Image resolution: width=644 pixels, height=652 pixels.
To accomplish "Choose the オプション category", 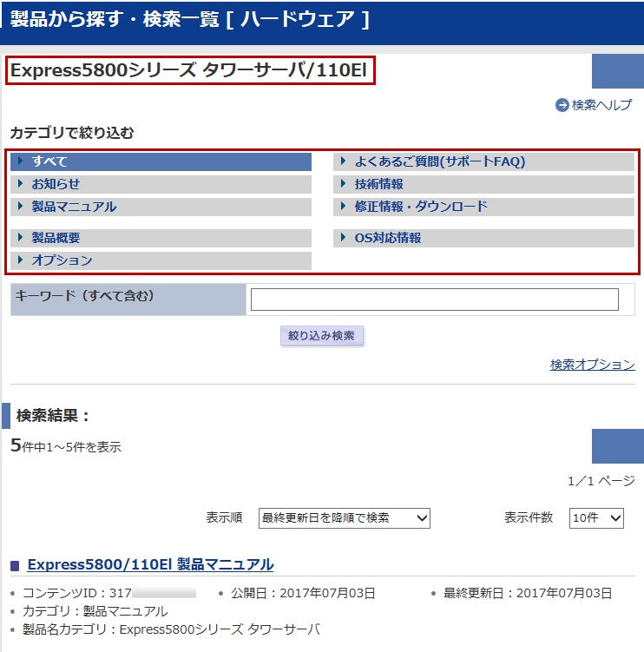I will 161,260.
